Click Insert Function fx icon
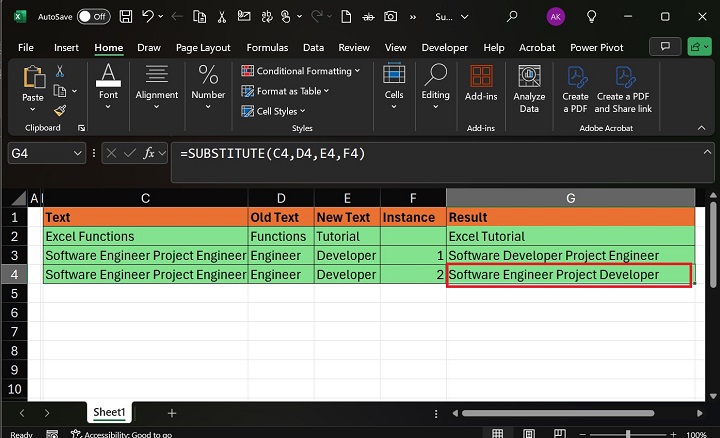 [150, 153]
